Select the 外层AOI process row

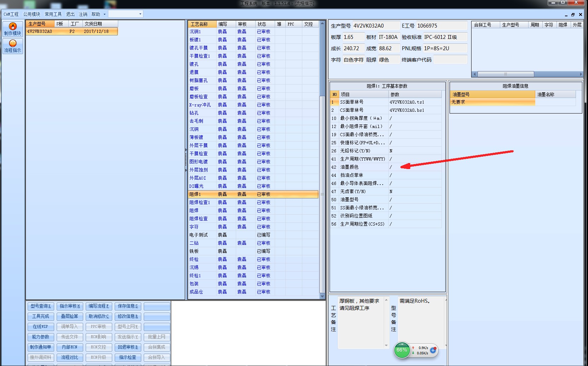(x=253, y=178)
